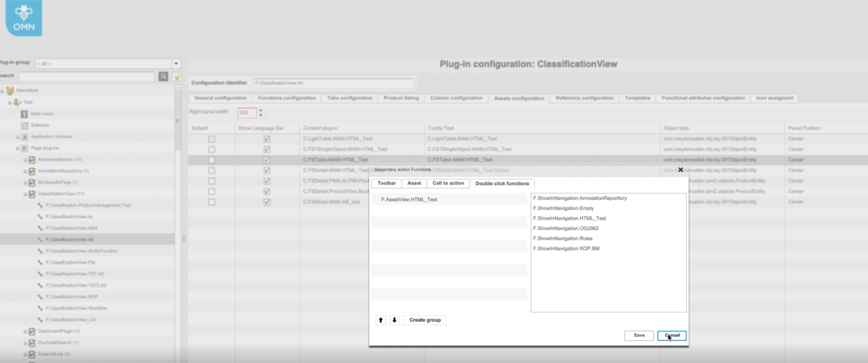
Task: Click the Create group button
Action: point(425,320)
